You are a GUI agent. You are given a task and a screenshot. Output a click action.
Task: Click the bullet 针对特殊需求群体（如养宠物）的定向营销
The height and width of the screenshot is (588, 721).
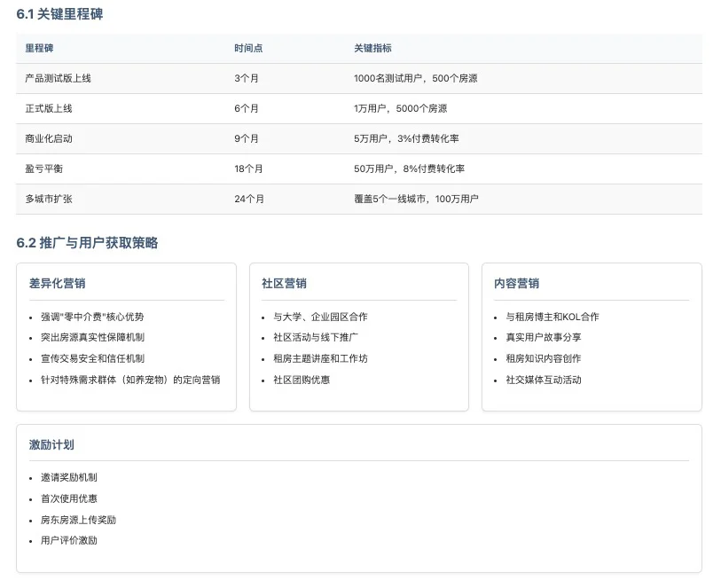tap(130, 380)
